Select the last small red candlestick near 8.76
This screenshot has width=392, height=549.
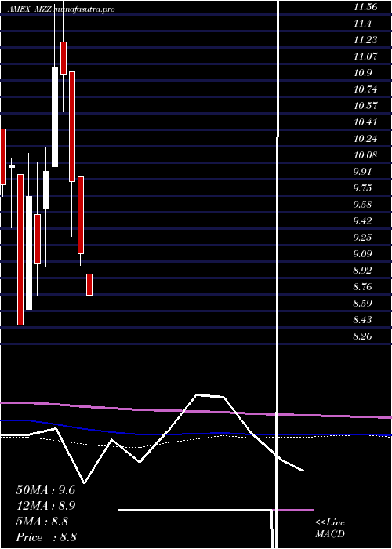click(x=89, y=285)
